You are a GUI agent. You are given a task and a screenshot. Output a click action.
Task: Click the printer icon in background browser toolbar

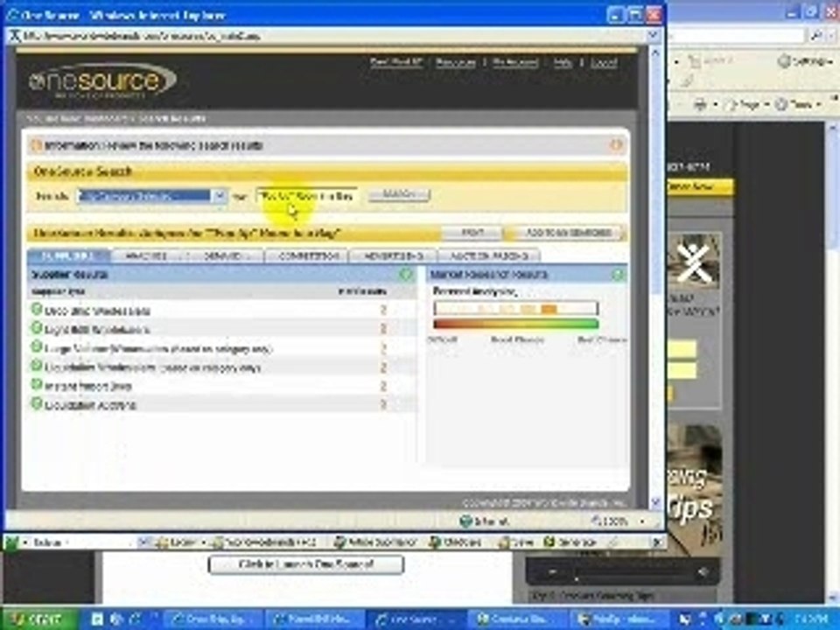pos(699,104)
